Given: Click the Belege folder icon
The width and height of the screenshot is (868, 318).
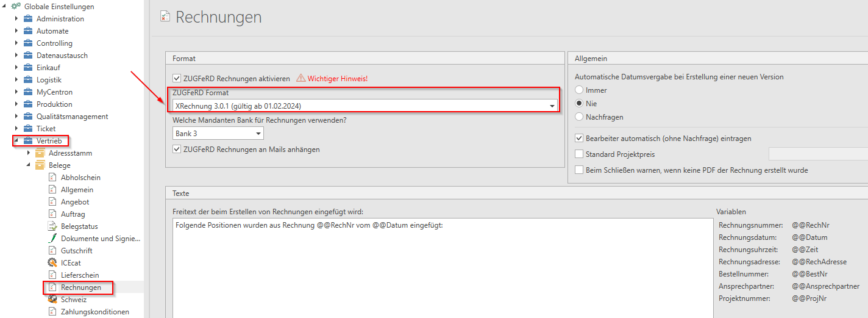Looking at the screenshot, I should [x=40, y=165].
